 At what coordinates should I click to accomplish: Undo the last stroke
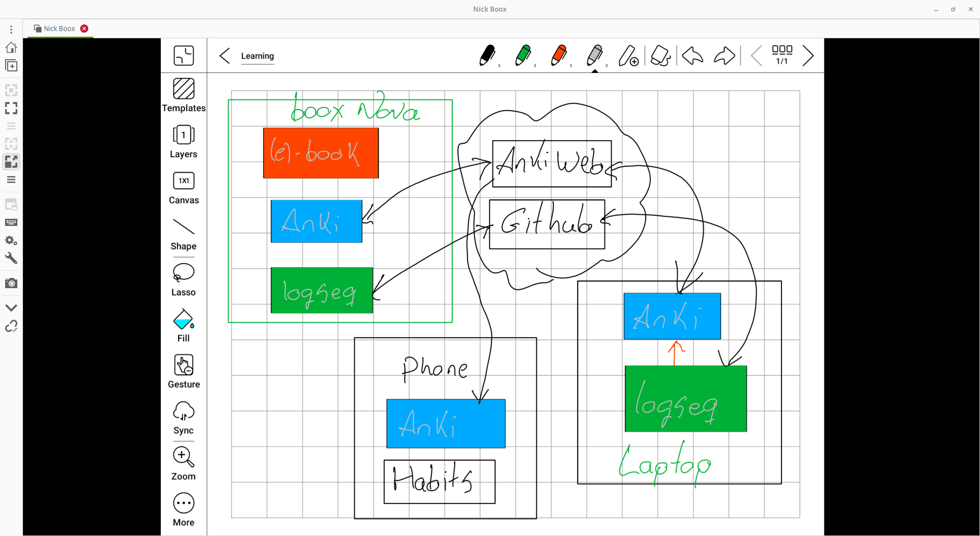tap(693, 56)
